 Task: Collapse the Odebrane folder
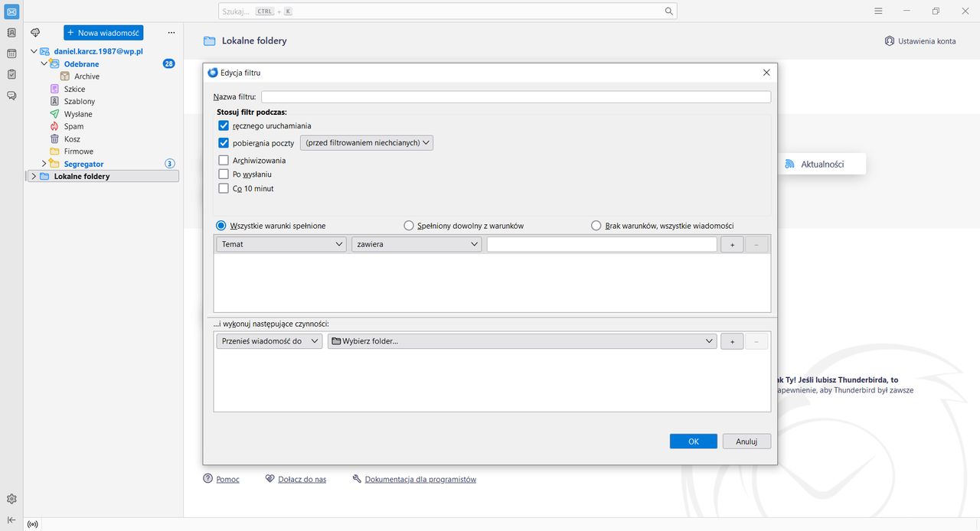click(x=44, y=64)
